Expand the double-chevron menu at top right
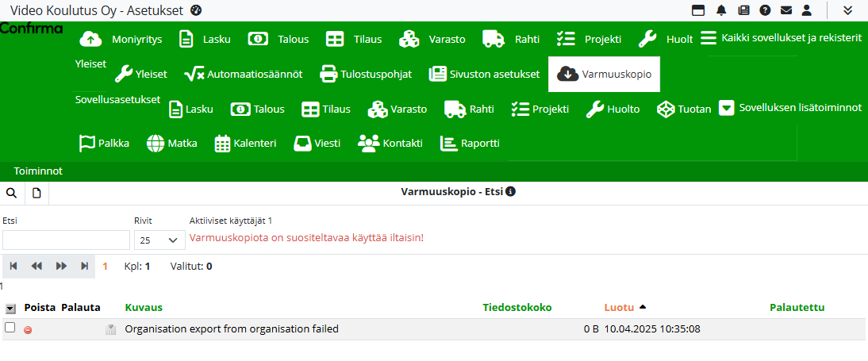This screenshot has width=868, height=361. pos(847,10)
